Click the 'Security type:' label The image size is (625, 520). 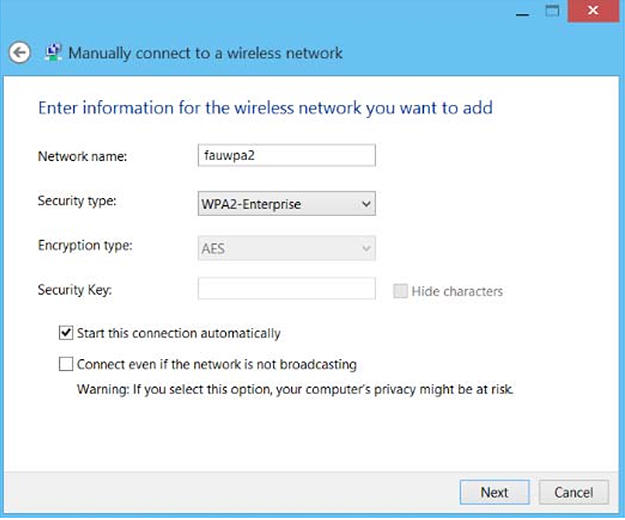coord(77,202)
